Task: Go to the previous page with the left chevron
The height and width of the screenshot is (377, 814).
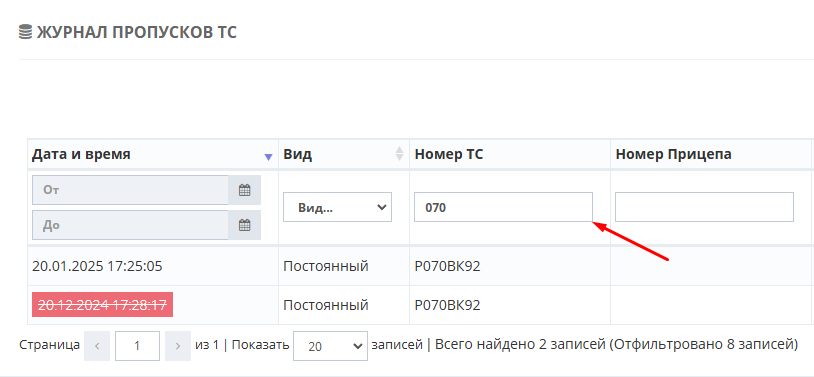Action: tap(97, 346)
